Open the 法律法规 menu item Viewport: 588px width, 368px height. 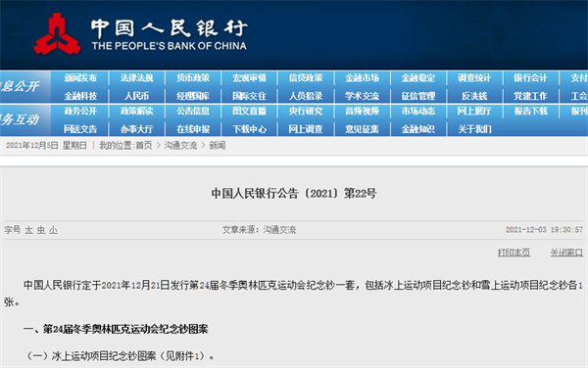tap(136, 78)
